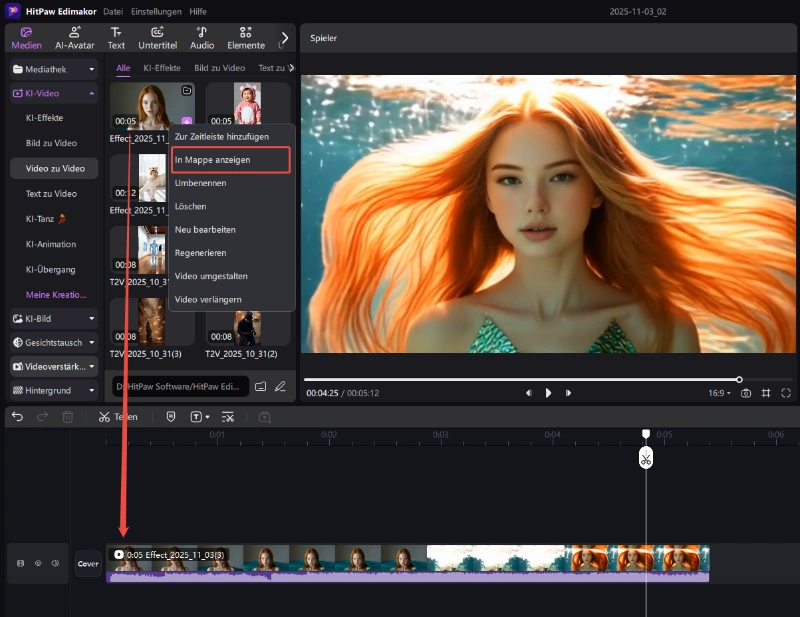The width and height of the screenshot is (800, 617).
Task: Click the pencil edit icon beside the path
Action: click(x=280, y=386)
